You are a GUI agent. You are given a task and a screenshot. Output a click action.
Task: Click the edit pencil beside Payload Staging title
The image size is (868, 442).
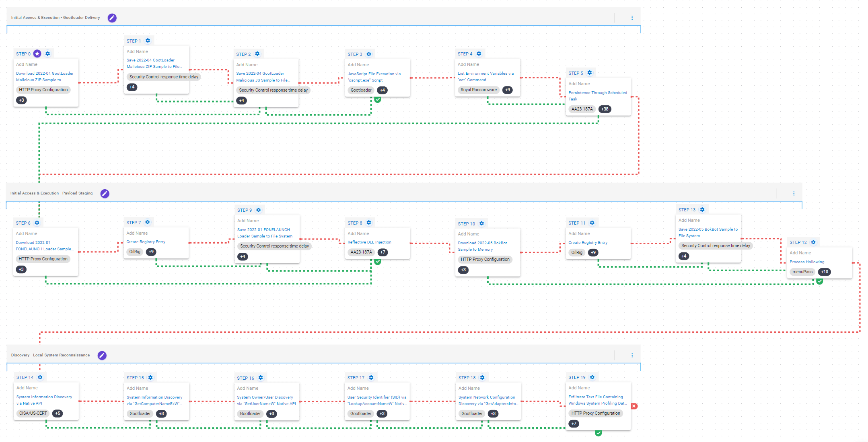coord(105,193)
